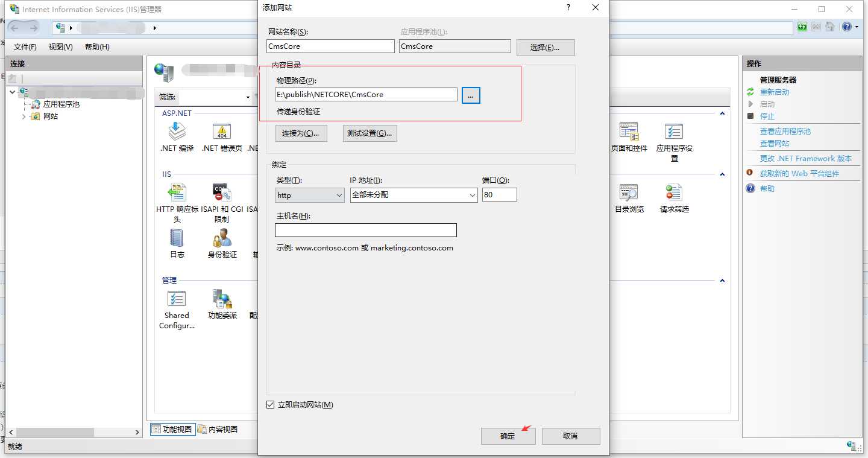Click 重新启动 in the actions pane
Screen dimensions: 868x458
775,92
